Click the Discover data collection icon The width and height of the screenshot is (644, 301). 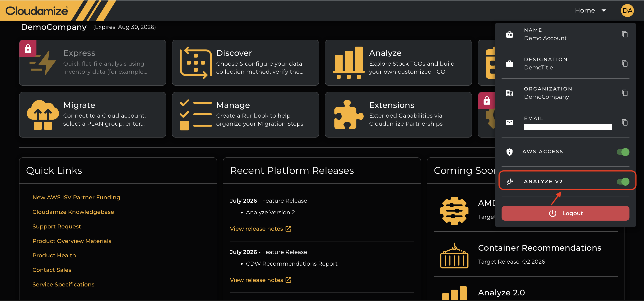tap(195, 63)
